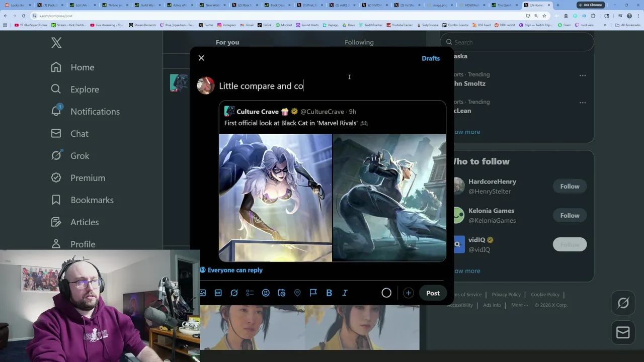The height and width of the screenshot is (362, 644).
Task: Click the flag icon in composer toolbar
Action: point(313,293)
